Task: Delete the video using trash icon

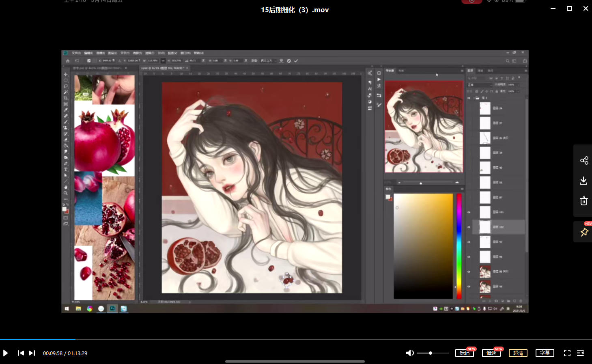Action: tap(584, 201)
